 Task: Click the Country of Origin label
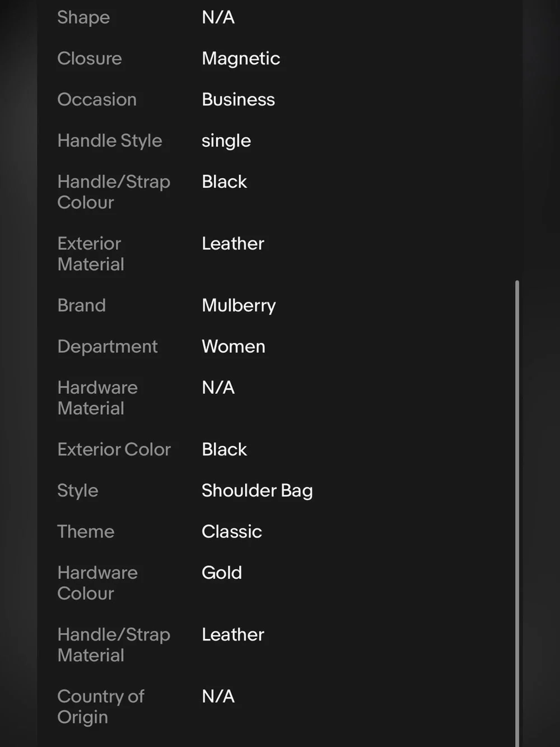point(101,707)
